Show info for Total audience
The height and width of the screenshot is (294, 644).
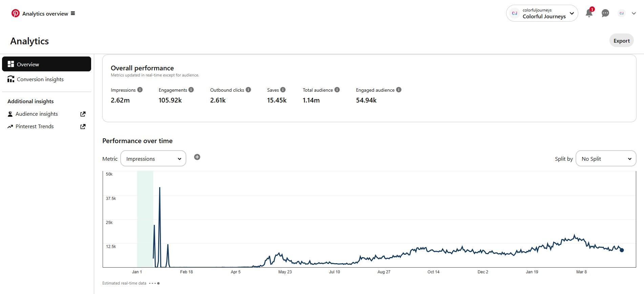337,90
